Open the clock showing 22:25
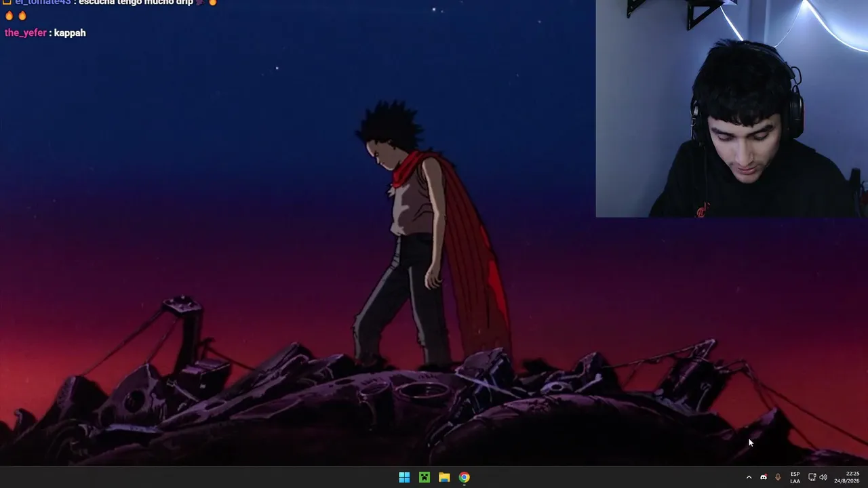The height and width of the screenshot is (488, 868). coord(847,477)
